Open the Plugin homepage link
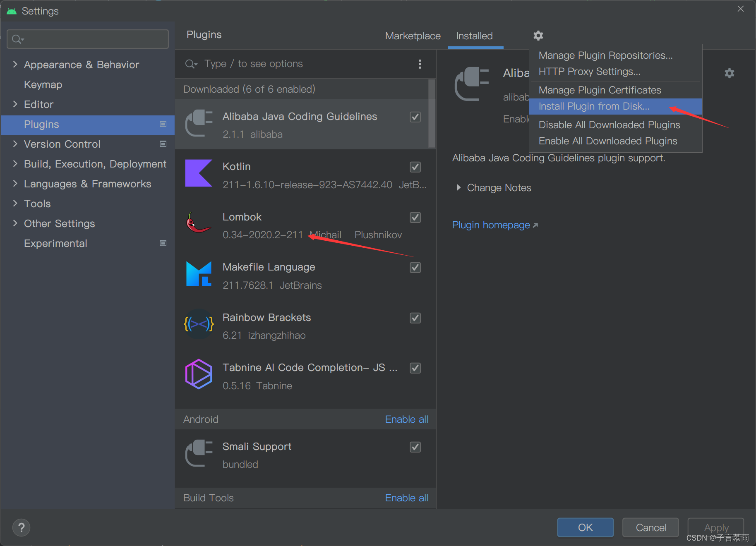 tap(495, 225)
